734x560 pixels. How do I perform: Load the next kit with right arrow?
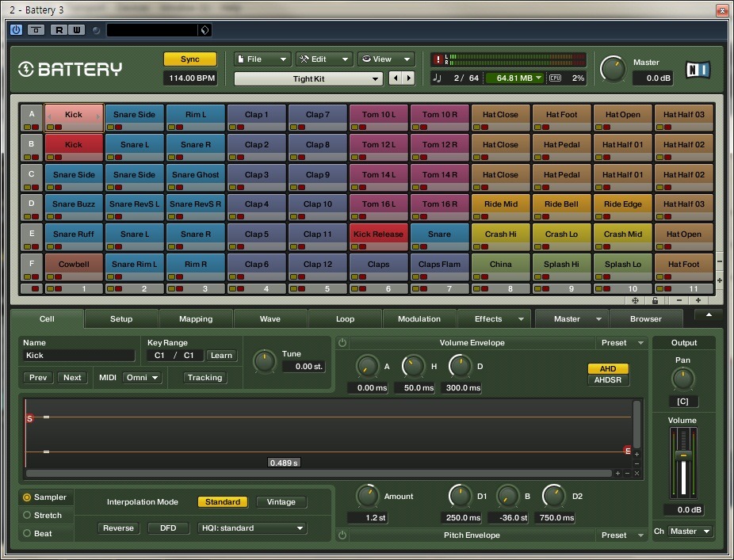(x=409, y=78)
